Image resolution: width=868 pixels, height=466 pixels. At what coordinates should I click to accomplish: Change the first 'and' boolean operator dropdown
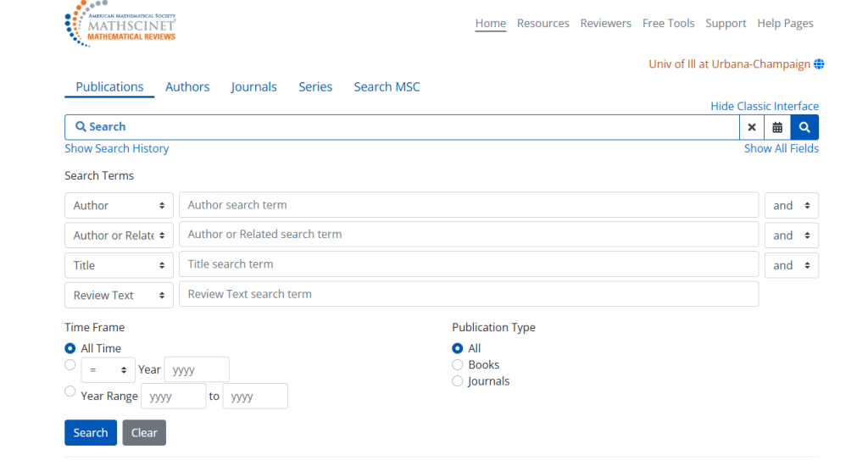(791, 206)
